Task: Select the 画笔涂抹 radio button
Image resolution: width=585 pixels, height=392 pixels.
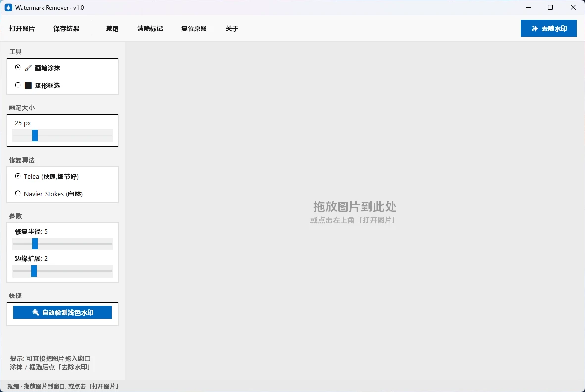Action: coord(17,67)
